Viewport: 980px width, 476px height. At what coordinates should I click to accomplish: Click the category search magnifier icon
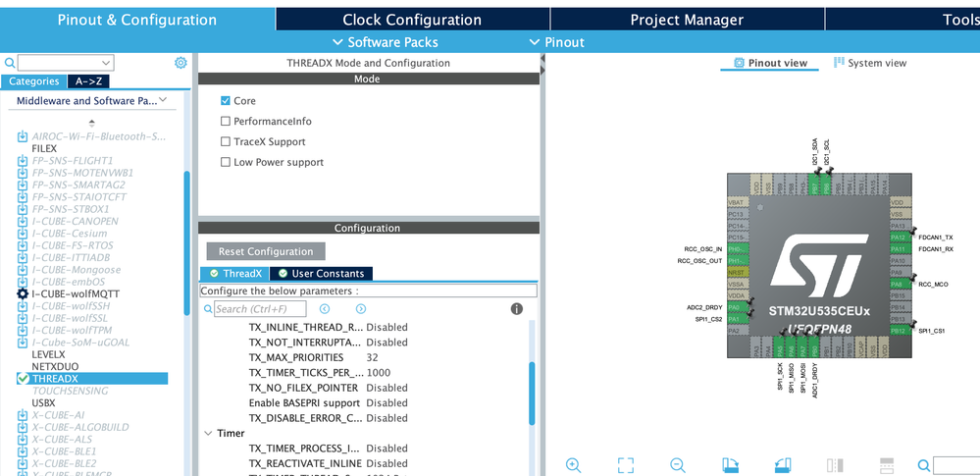[x=10, y=63]
